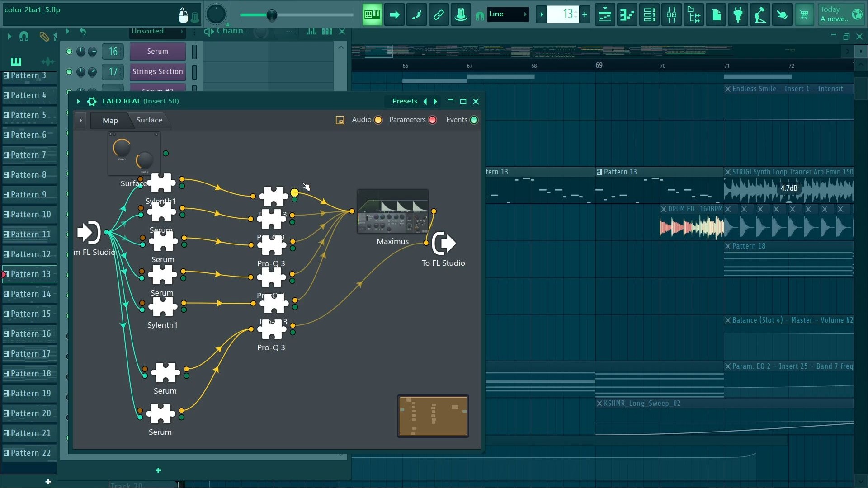
Task: Toggle channel rack step/piano view icon
Action: pyautogui.click(x=327, y=31)
